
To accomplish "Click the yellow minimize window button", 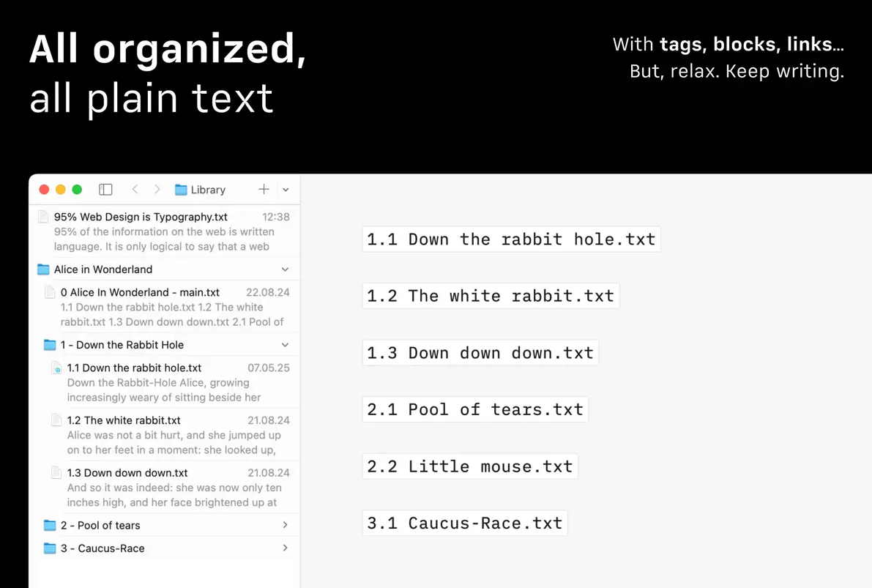I will click(x=61, y=190).
